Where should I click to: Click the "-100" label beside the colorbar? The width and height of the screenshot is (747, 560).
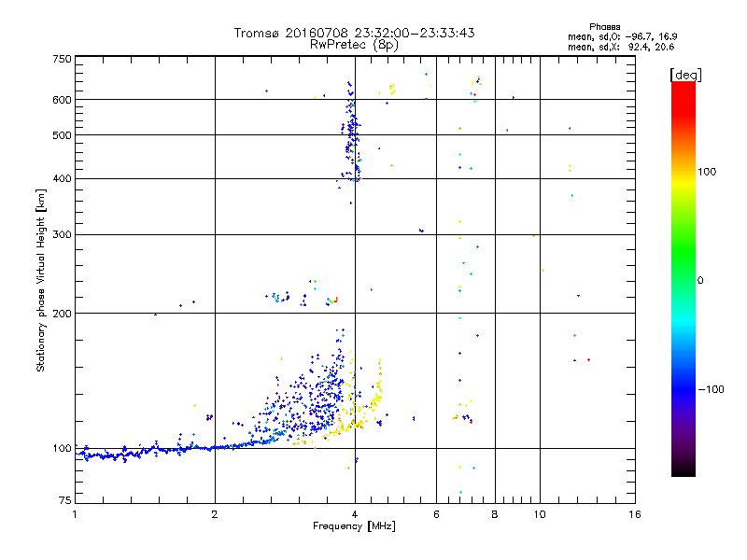(x=711, y=389)
